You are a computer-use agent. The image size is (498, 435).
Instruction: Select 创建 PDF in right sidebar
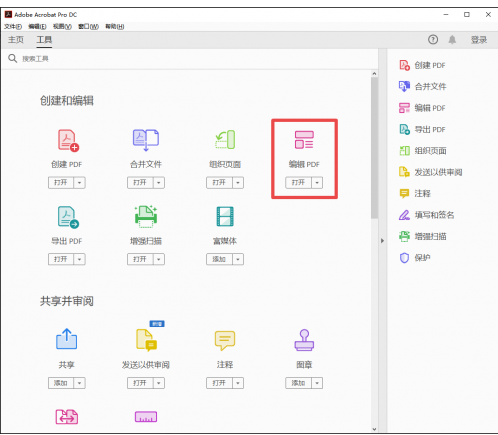pos(422,65)
